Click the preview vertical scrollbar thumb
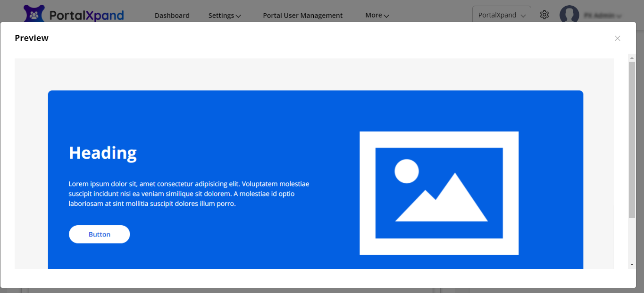 pos(632,139)
